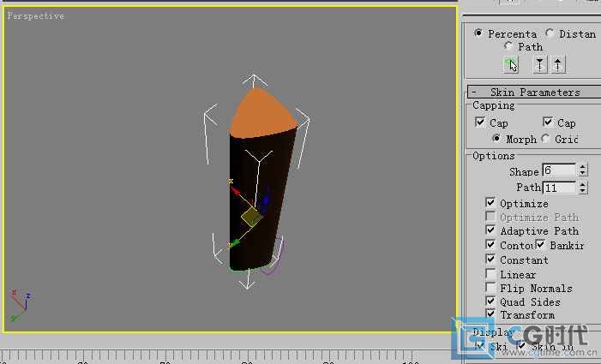Screen dimensions: 601x364
Task: Toggle the Constant checkbox
Action: coord(490,259)
